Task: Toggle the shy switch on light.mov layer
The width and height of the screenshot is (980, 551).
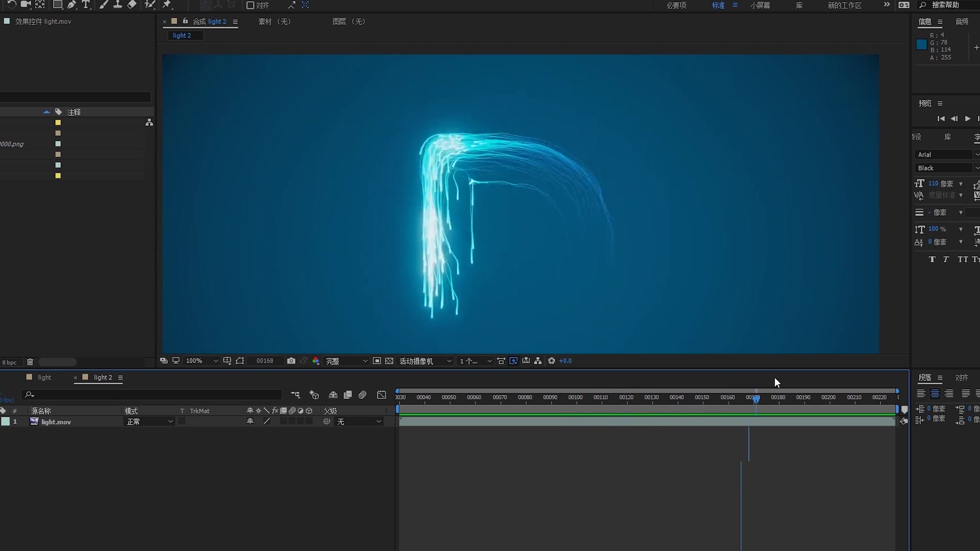Action: (250, 421)
